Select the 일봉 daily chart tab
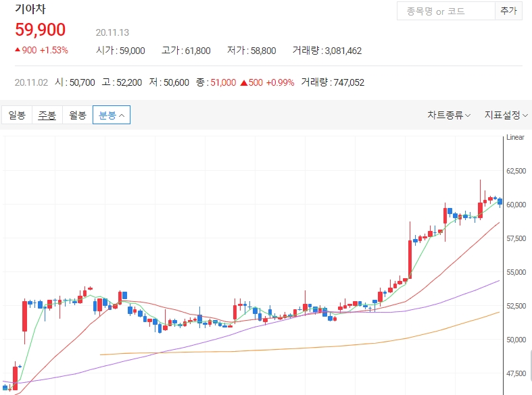This screenshot has width=532, height=395. point(17,115)
